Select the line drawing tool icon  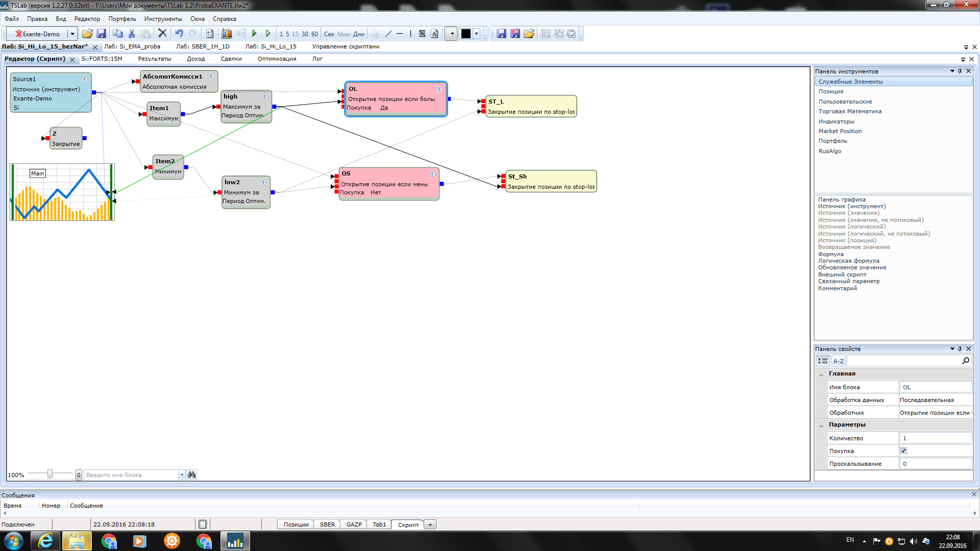[388, 34]
